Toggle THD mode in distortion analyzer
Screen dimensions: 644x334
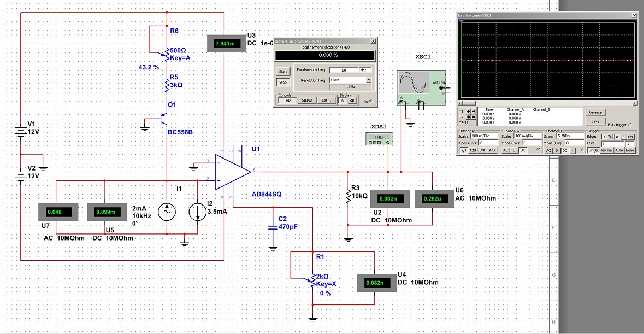coord(287,100)
